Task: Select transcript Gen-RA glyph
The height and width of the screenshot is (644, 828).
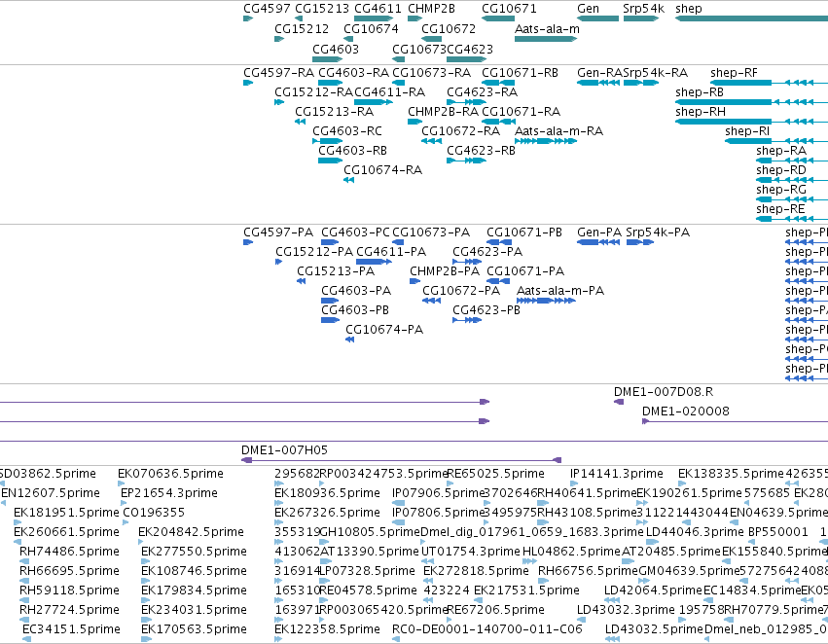Action: (x=597, y=83)
